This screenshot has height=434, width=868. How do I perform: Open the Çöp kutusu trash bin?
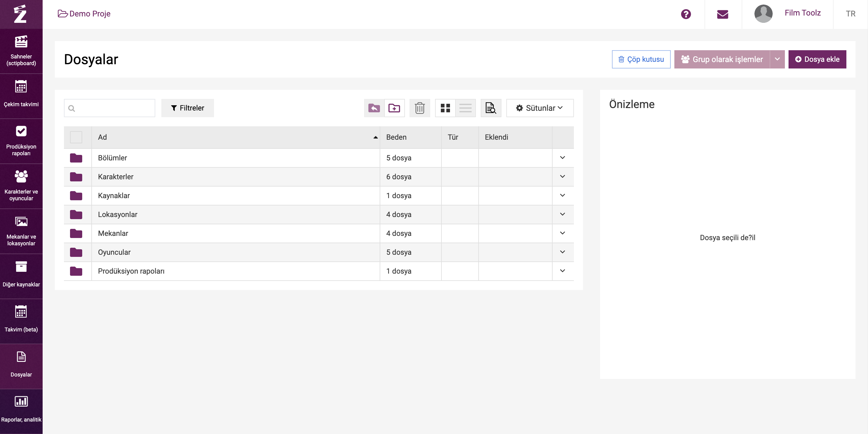pyautogui.click(x=641, y=59)
